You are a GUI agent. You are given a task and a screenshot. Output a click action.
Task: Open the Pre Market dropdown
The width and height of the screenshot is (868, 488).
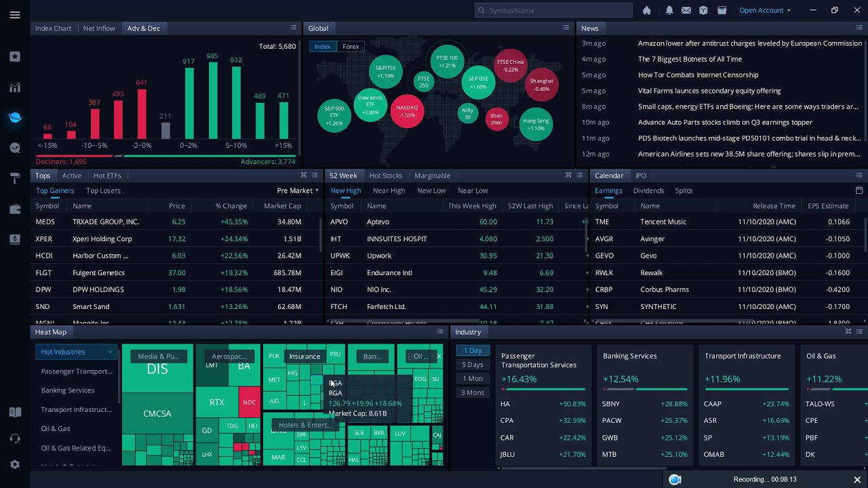pos(298,190)
